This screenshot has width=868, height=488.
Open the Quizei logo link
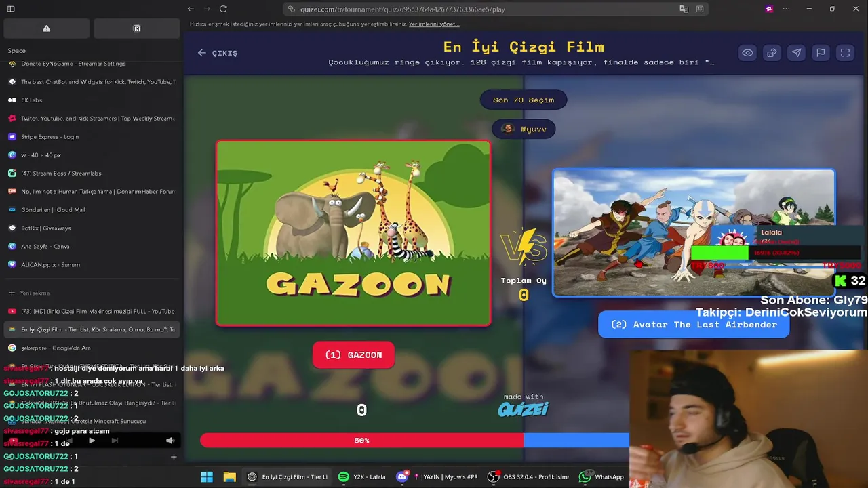coord(523,409)
